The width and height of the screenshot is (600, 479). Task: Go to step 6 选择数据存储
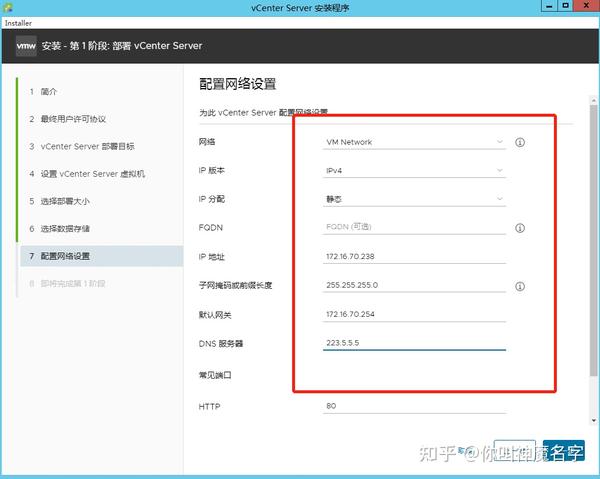(60, 229)
